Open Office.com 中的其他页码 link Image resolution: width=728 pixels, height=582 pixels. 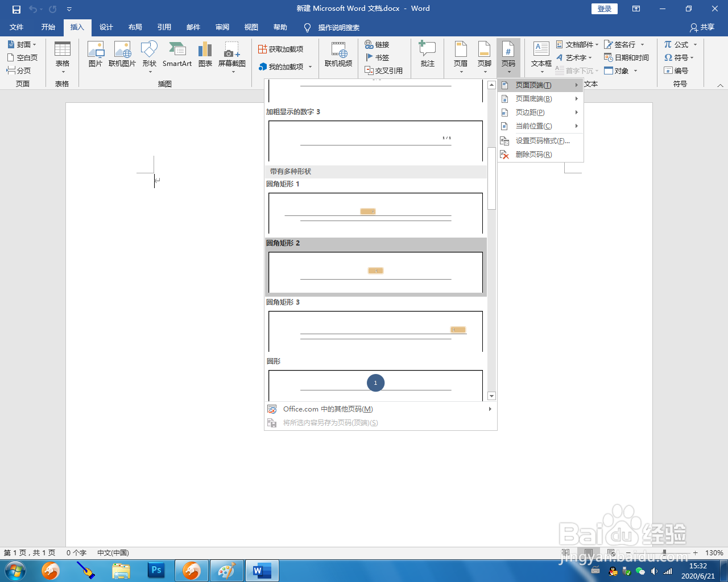point(327,409)
